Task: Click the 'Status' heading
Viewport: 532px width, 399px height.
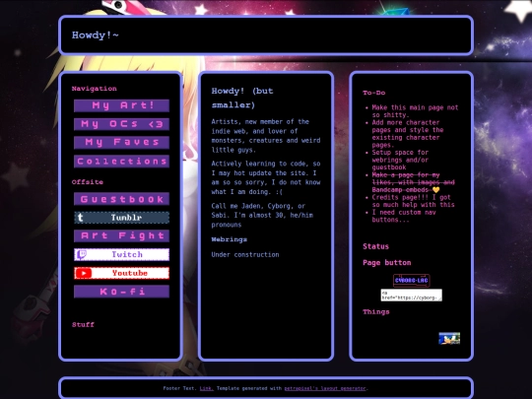Action: point(375,246)
